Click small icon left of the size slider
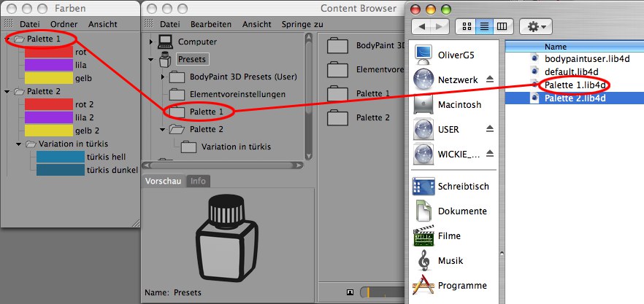644x304 pixels. (350, 292)
